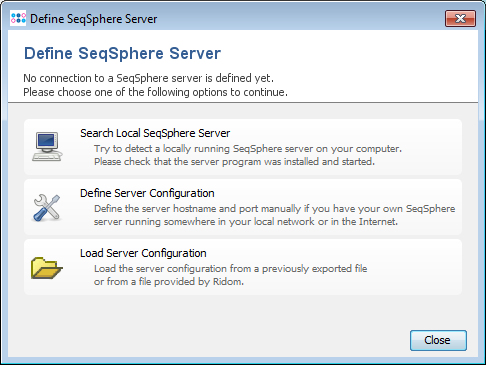This screenshot has height=365, width=486.
Task: Open Load Server Configuration option
Action: tap(243, 267)
